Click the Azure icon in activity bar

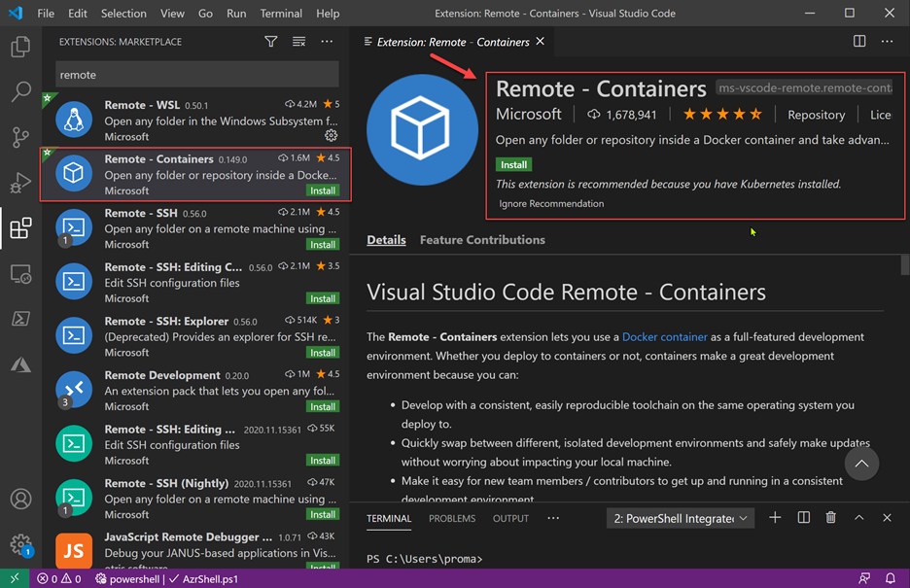(20, 365)
